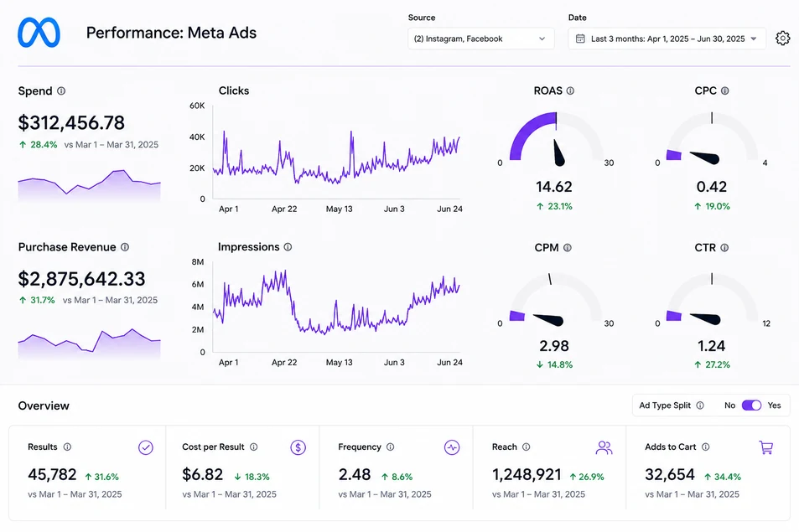Click the Overview section heading
This screenshot has width=799, height=532.
(44, 405)
